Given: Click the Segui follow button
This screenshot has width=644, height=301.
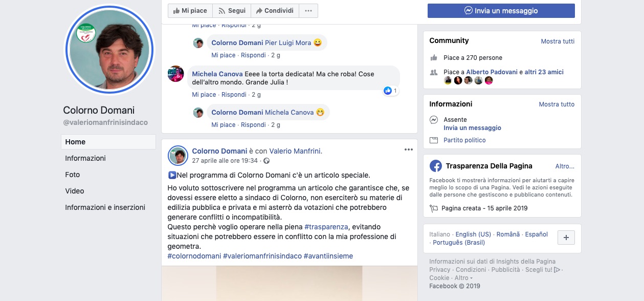Looking at the screenshot, I should click(232, 11).
